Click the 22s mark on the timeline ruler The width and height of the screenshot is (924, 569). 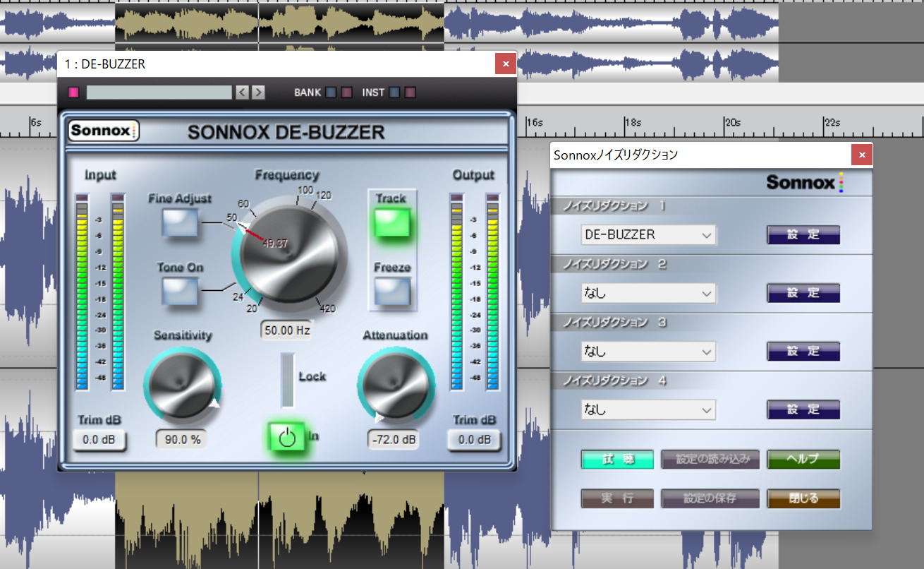[834, 122]
